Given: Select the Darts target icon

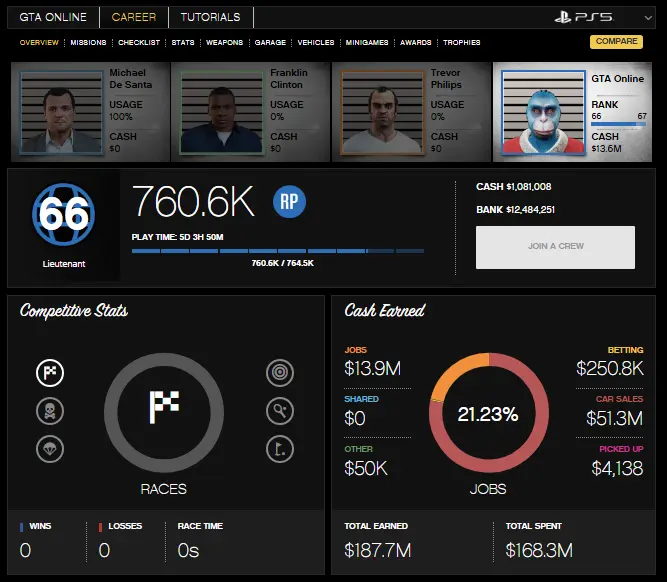Looking at the screenshot, I should 280,374.
